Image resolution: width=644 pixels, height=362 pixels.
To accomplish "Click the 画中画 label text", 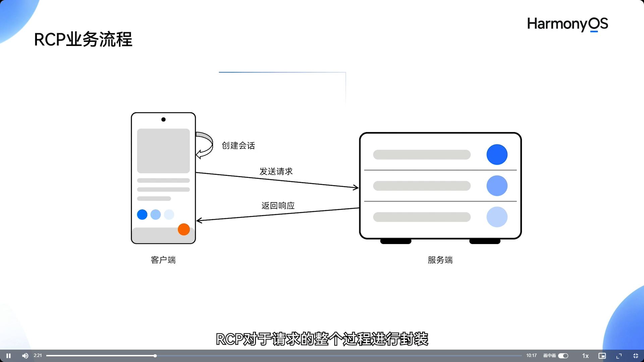I will pos(549,356).
